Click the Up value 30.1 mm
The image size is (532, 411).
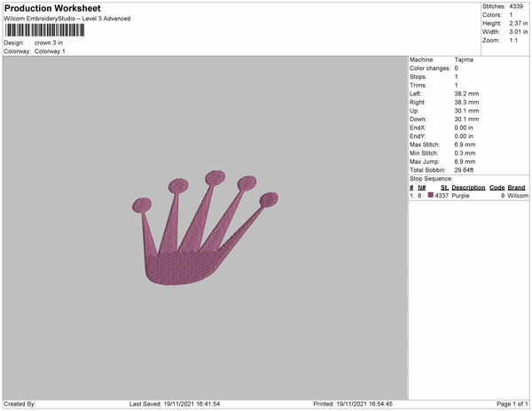tap(466, 111)
